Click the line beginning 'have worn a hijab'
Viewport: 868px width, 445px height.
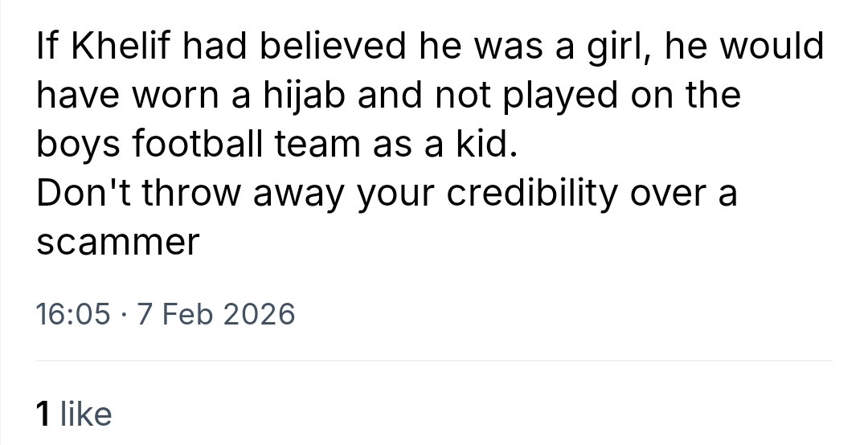[387, 96]
